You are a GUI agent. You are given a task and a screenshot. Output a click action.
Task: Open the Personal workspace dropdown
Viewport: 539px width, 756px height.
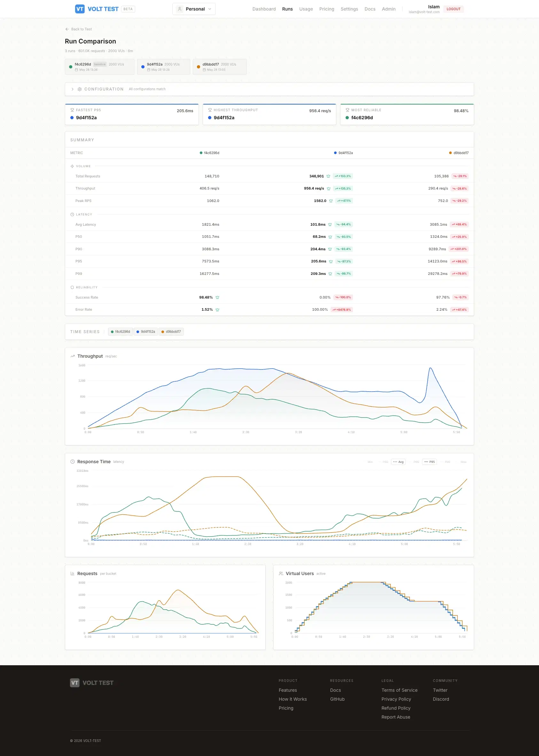click(x=194, y=9)
